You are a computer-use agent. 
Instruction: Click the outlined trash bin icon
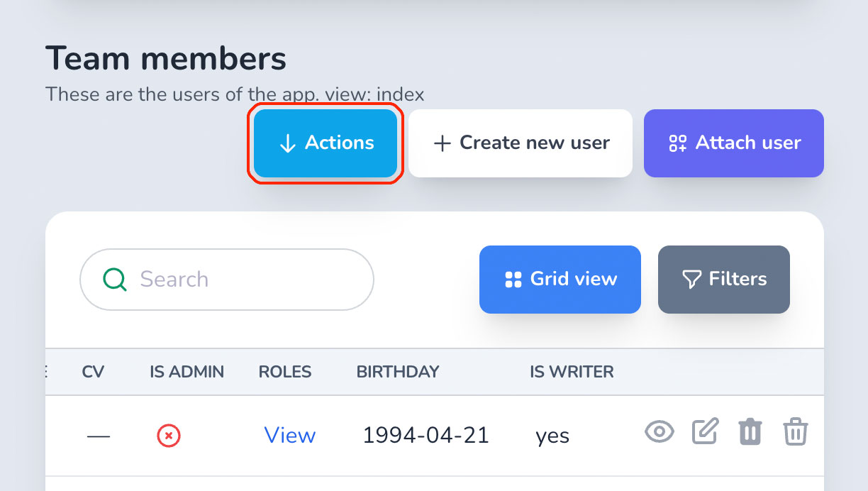pos(795,431)
